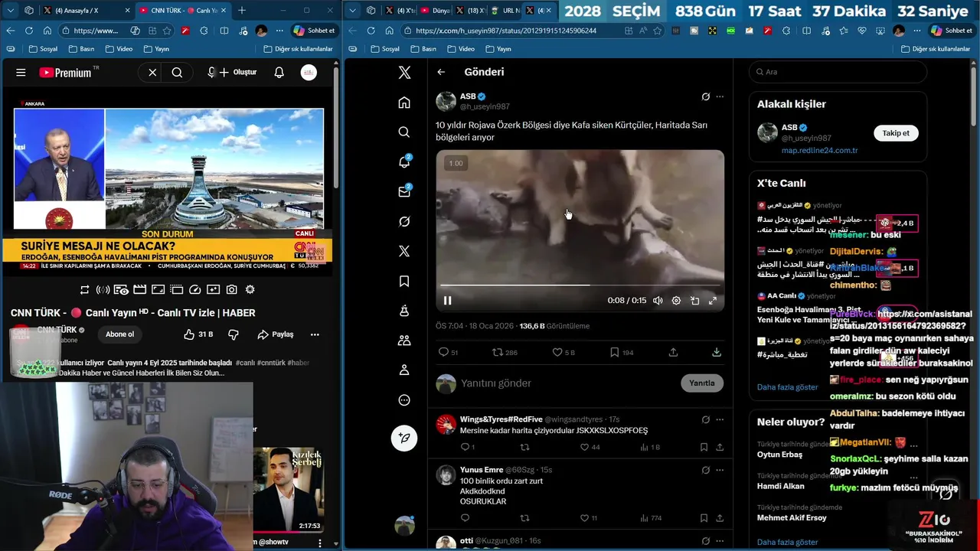
Task: Follow ASB with Takip et button
Action: coord(896,133)
